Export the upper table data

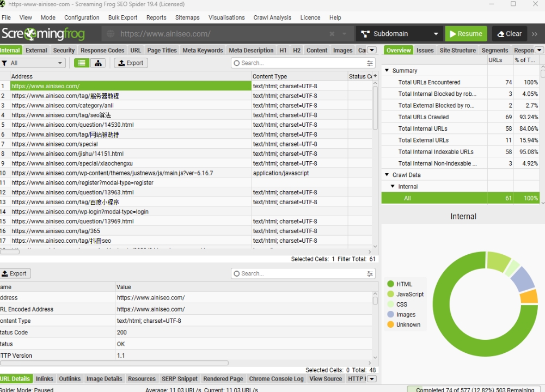pyautogui.click(x=131, y=63)
